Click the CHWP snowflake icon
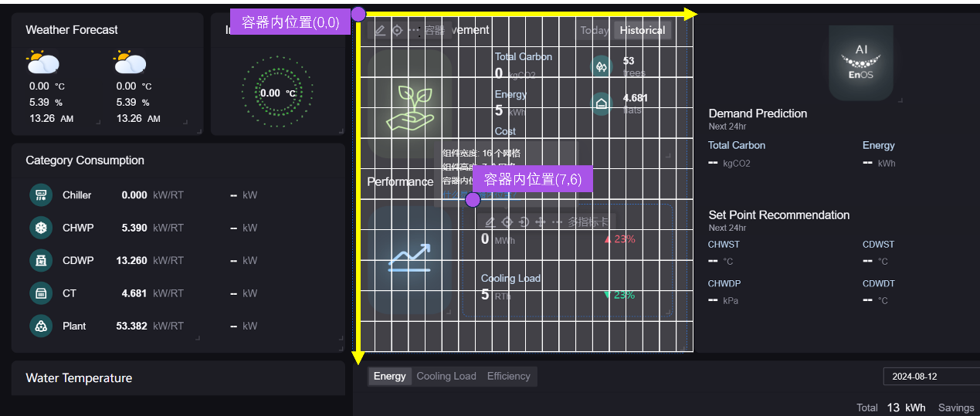This screenshot has height=416, width=980. [x=40, y=228]
